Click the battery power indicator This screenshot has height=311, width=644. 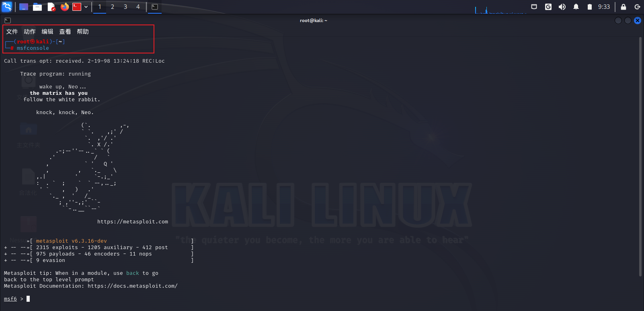[x=590, y=7]
